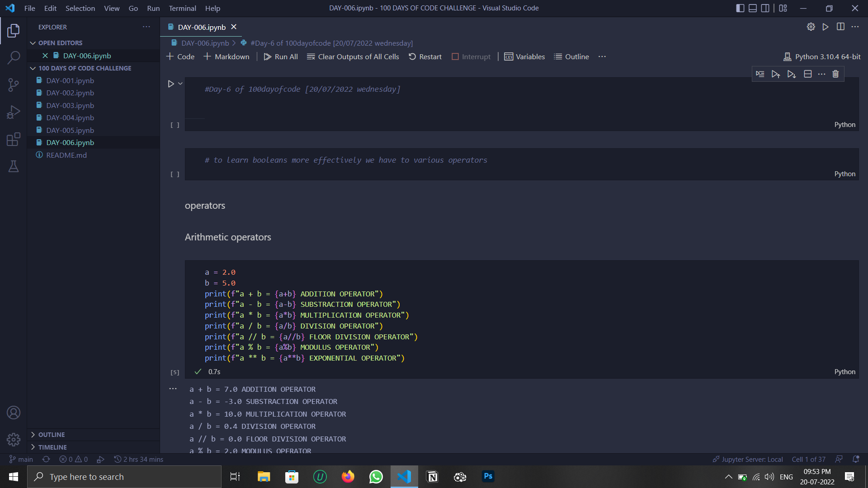Select Python 3.10.4 64-bit kernel picker
868x488 pixels.
pyautogui.click(x=822, y=56)
